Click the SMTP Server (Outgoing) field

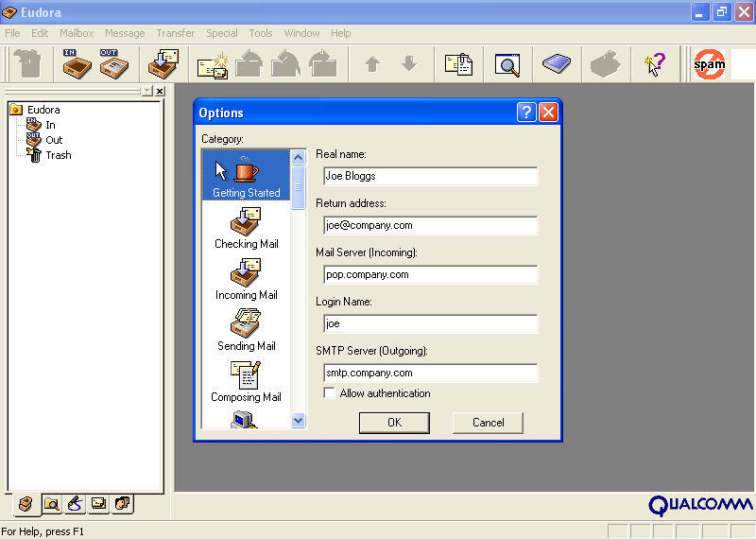tap(431, 373)
